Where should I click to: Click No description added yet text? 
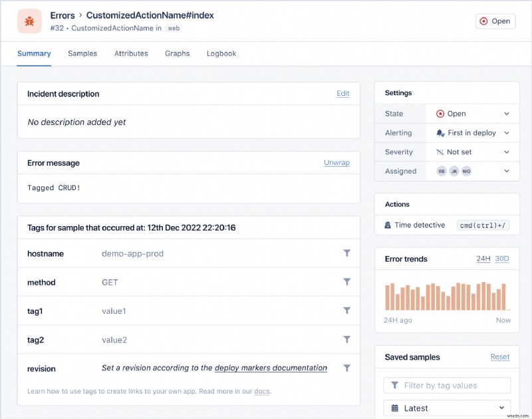pyautogui.click(x=76, y=122)
